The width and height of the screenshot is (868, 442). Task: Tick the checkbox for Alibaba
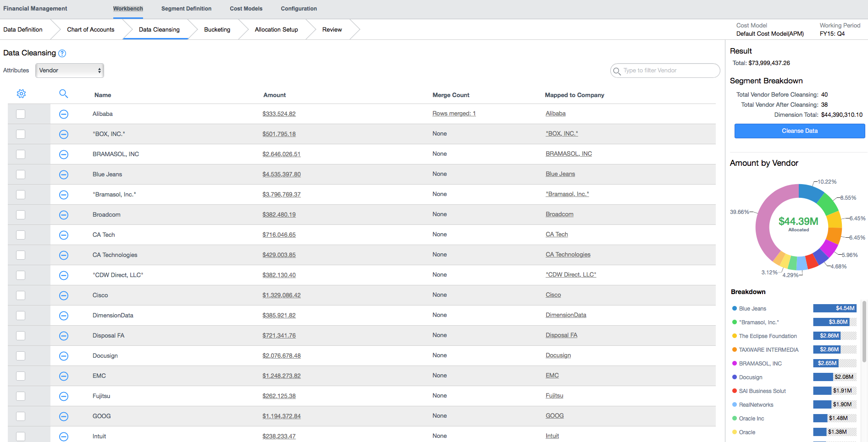click(21, 114)
